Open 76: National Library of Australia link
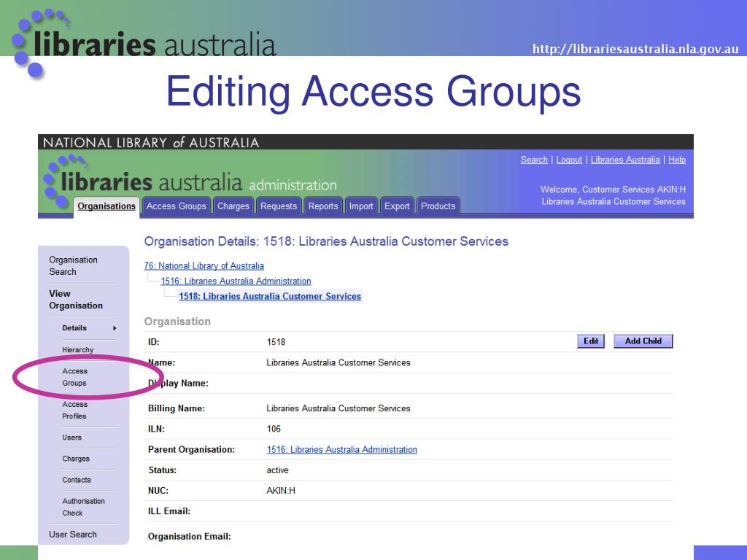 (x=204, y=265)
